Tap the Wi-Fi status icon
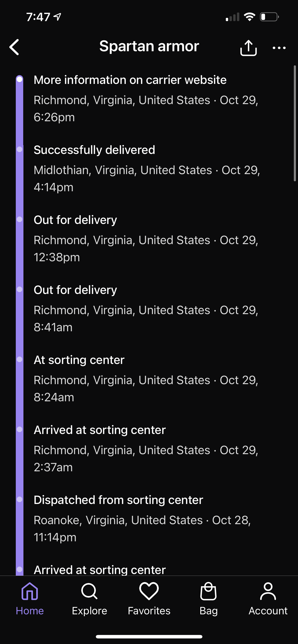This screenshot has width=298, height=644. click(249, 17)
